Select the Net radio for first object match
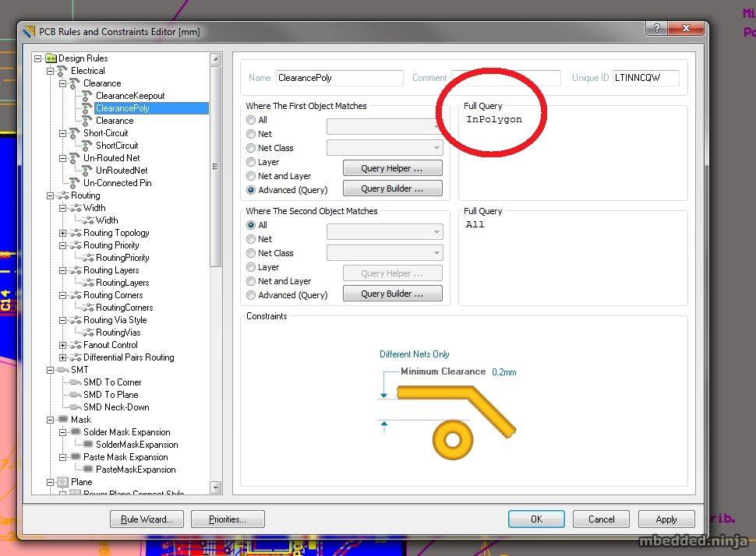 (251, 134)
